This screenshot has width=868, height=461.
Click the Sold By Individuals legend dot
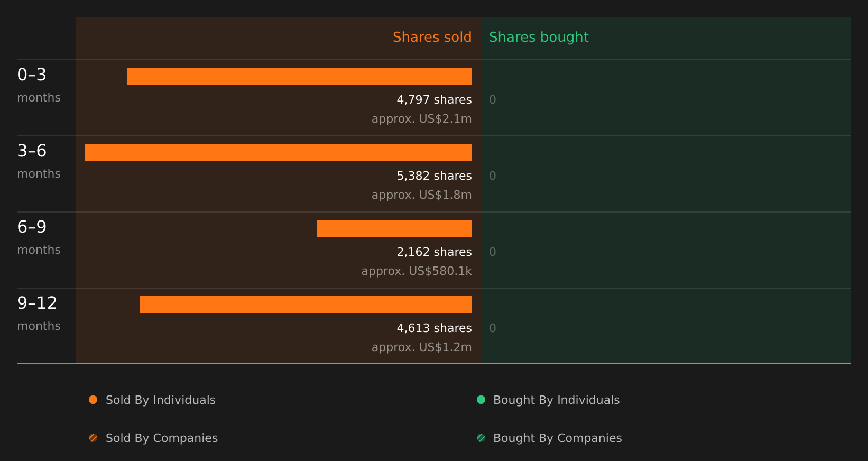click(x=93, y=400)
